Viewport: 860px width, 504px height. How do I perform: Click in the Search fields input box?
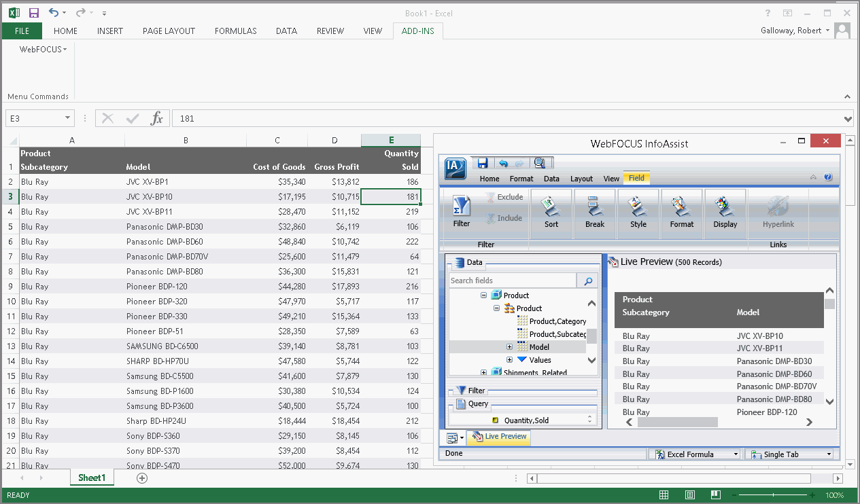pos(513,281)
